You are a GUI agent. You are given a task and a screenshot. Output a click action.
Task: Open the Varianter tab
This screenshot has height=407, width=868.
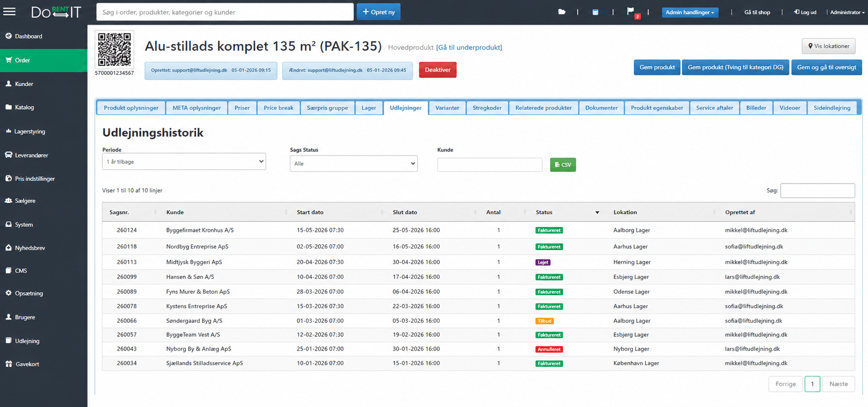(x=447, y=108)
